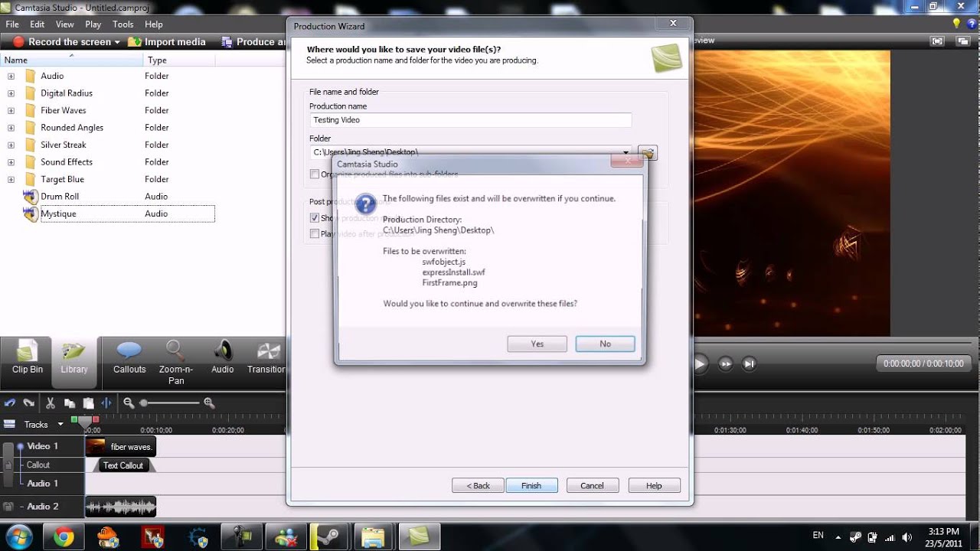Viewport: 980px width, 551px height.
Task: Click the Cut scissors icon
Action: coord(51,403)
